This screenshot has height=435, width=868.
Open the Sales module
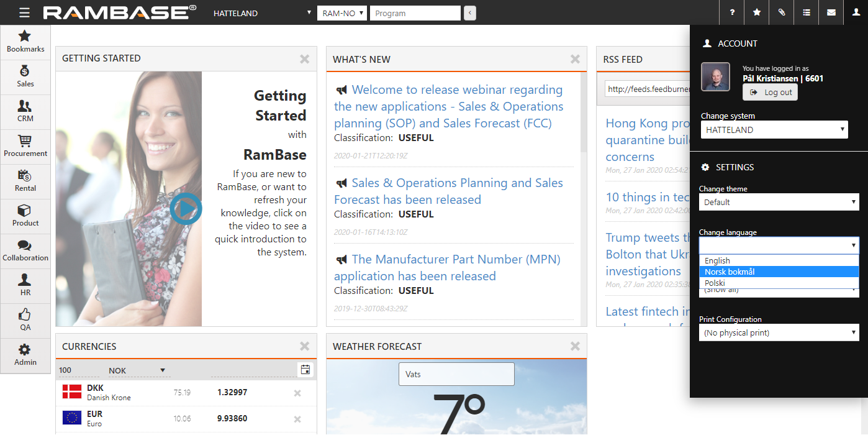pos(25,77)
